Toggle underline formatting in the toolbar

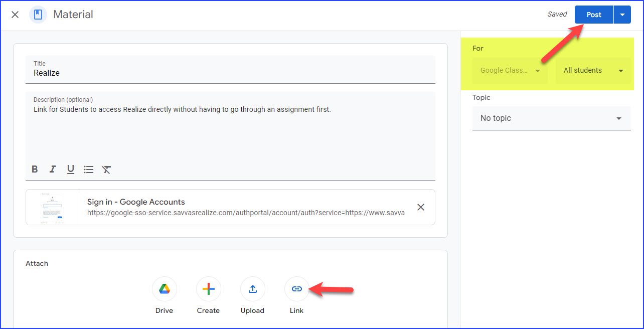tap(70, 169)
